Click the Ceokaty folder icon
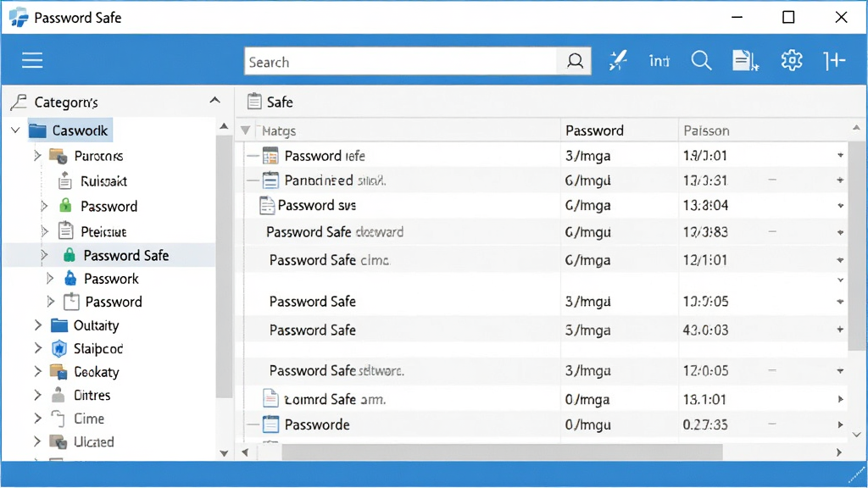The image size is (868, 488). (58, 372)
